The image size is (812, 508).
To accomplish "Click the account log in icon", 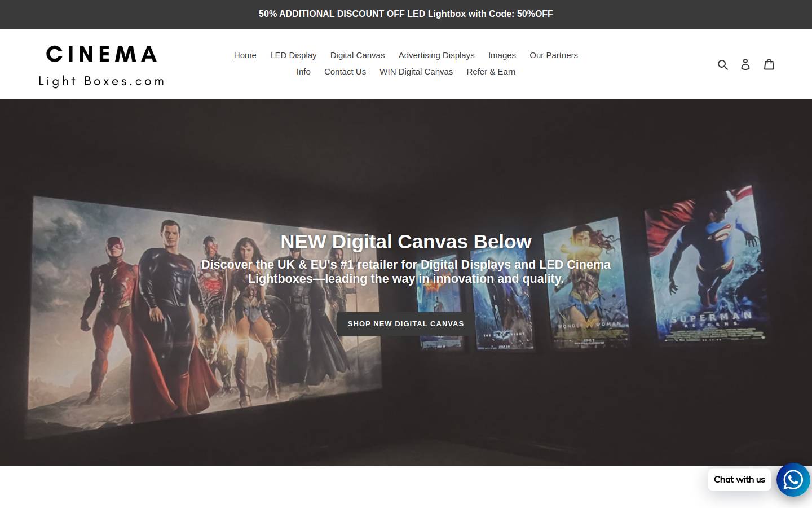I will (745, 64).
